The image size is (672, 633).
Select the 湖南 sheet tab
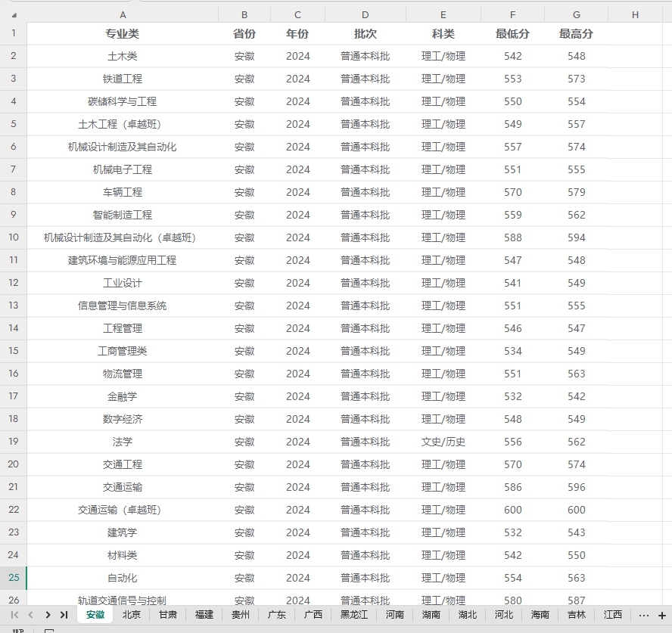click(x=431, y=615)
